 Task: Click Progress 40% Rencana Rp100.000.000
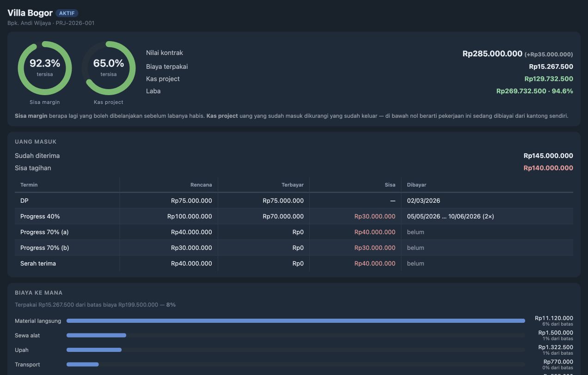[x=190, y=217]
